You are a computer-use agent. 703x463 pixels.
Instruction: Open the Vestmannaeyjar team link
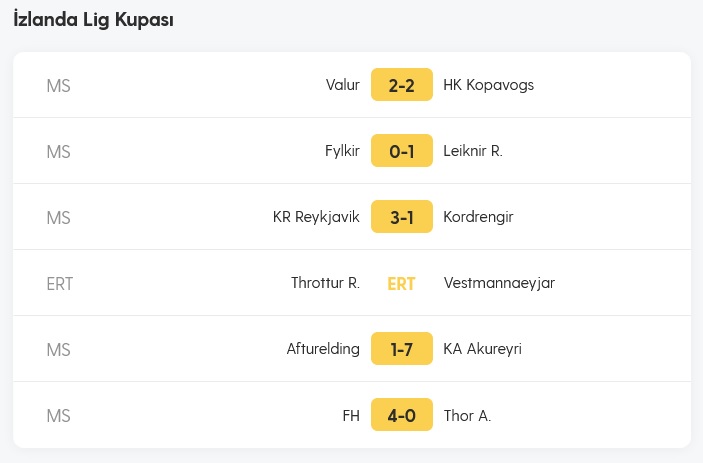pyautogui.click(x=499, y=283)
